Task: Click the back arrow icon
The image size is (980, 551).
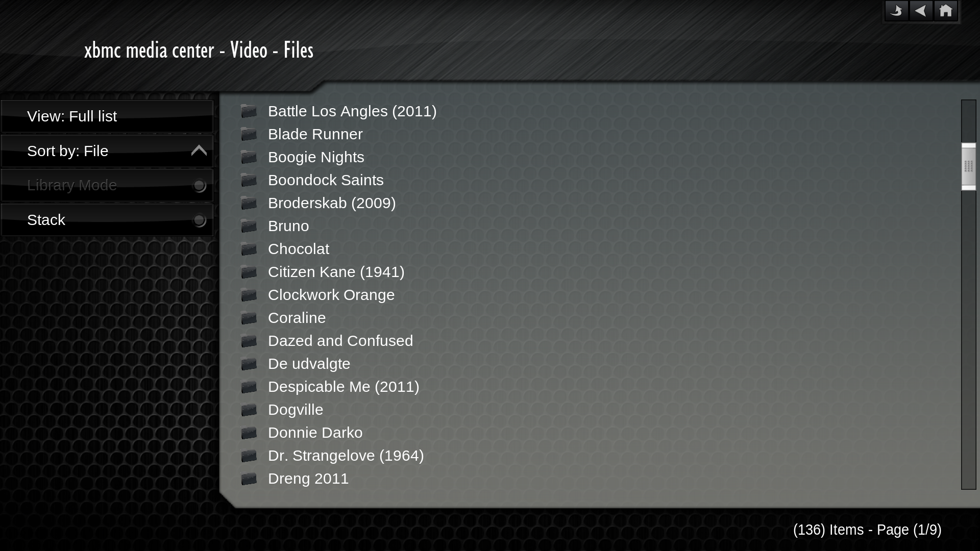Action: (x=921, y=11)
